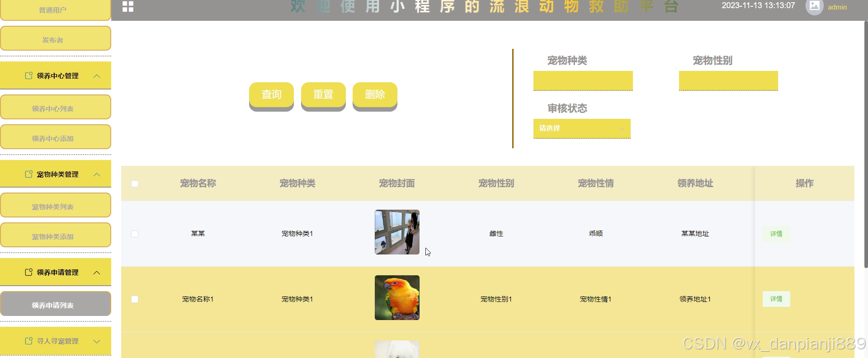The width and height of the screenshot is (868, 358).
Task: Click the 某某地址 cell
Action: pyautogui.click(x=695, y=234)
